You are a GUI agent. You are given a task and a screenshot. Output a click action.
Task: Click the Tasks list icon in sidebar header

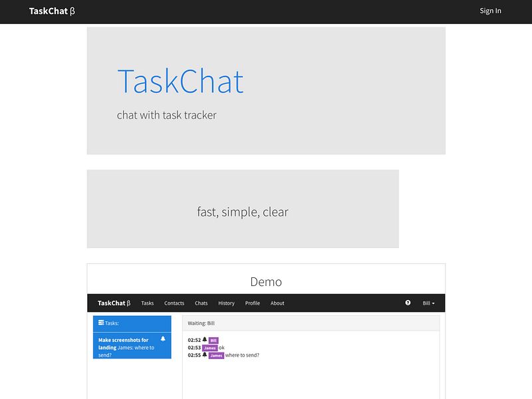point(101,323)
